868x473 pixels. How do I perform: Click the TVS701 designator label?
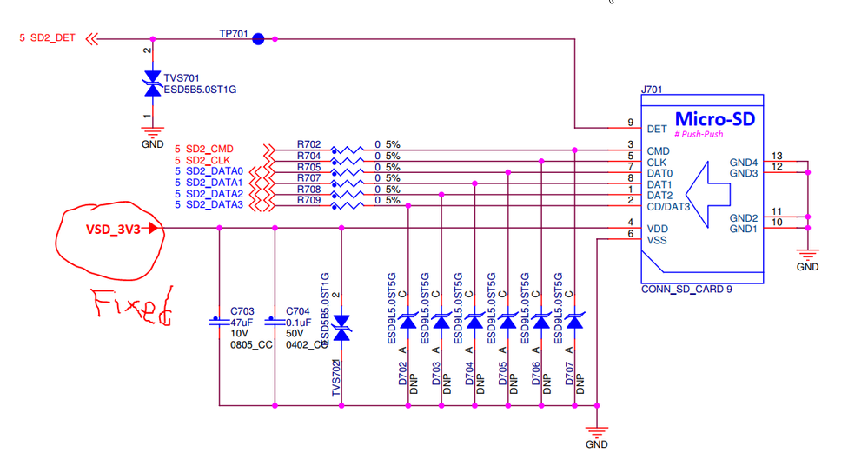(x=182, y=78)
